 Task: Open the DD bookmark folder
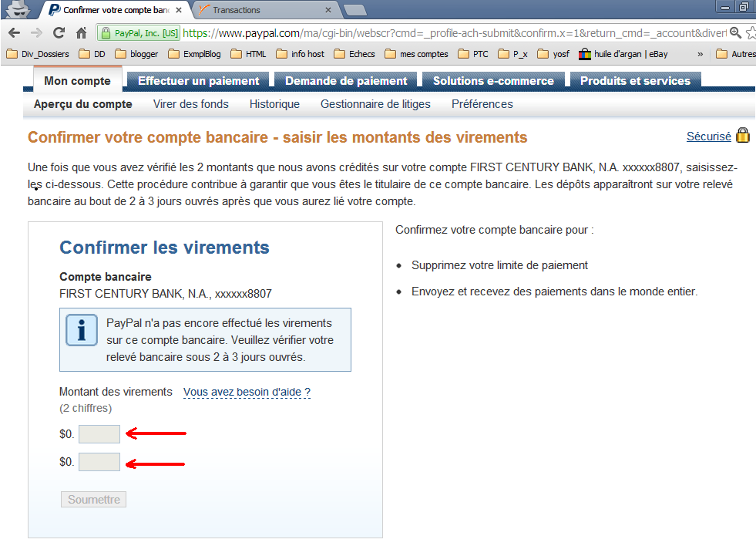pos(92,54)
